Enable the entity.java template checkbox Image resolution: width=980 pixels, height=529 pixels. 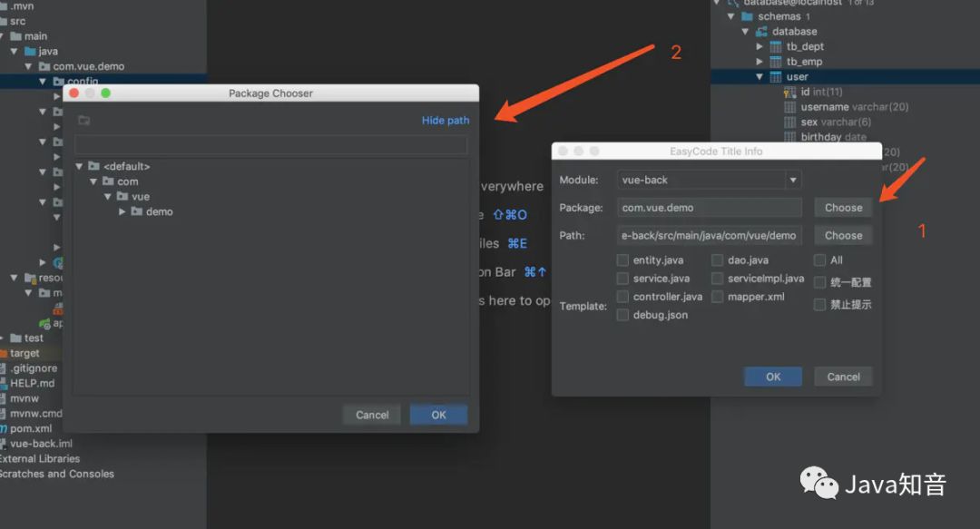[x=623, y=260]
